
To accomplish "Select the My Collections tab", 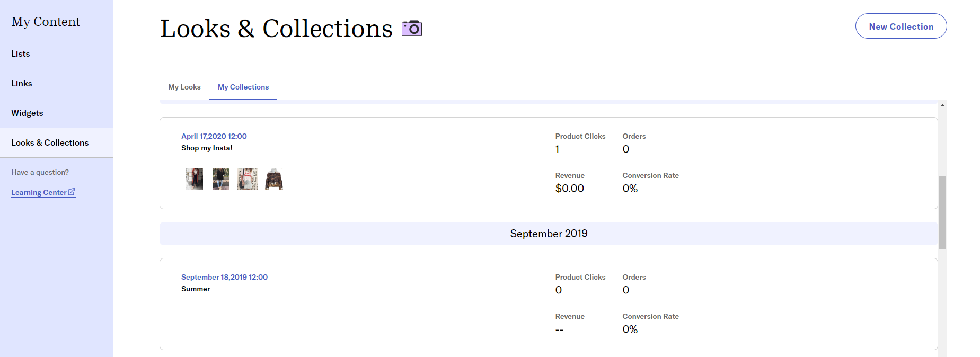I will 243,87.
